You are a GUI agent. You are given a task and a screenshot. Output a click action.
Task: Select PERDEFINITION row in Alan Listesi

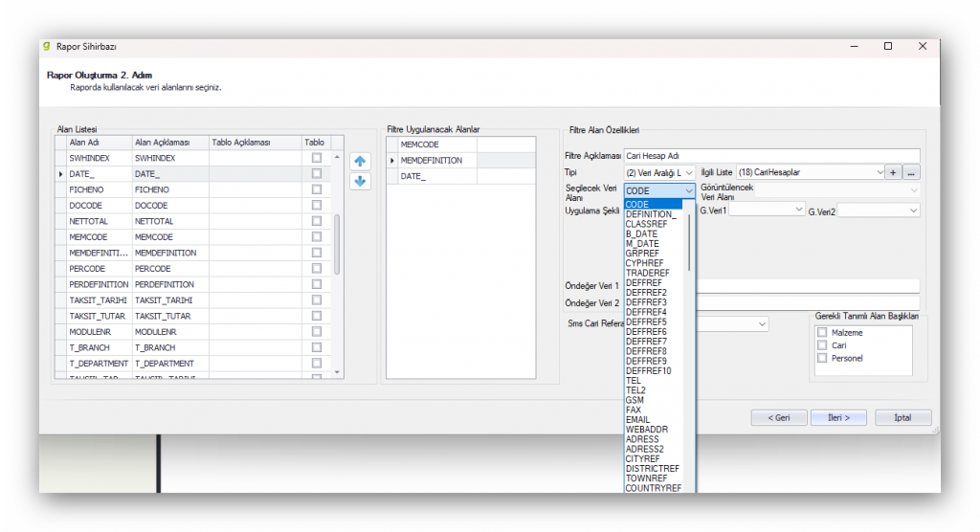click(x=193, y=284)
